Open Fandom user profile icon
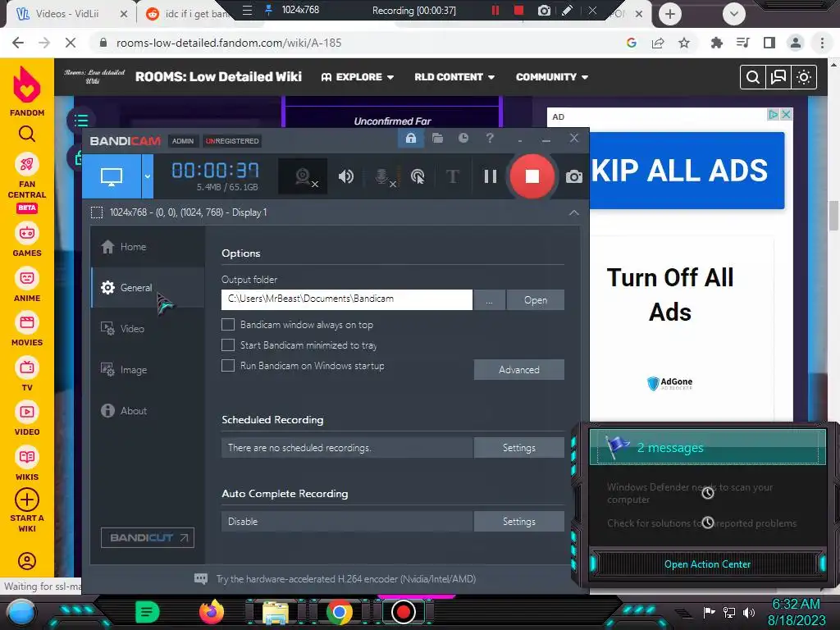The height and width of the screenshot is (630, 840). 27,560
